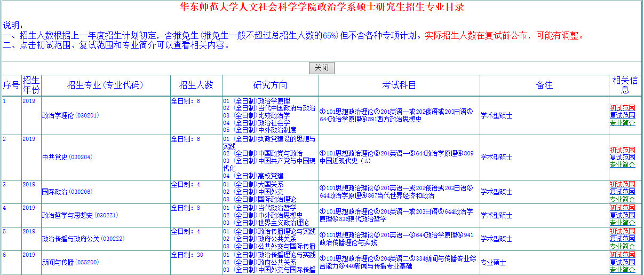Open 初试范围 for 政治哲学与思想史 row
The height and width of the screenshot is (275, 644).
[x=622, y=208]
